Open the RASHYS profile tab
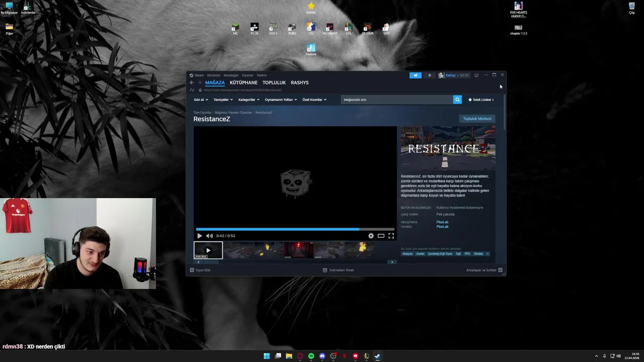Screen dimensions: 644x362 pos(299,82)
